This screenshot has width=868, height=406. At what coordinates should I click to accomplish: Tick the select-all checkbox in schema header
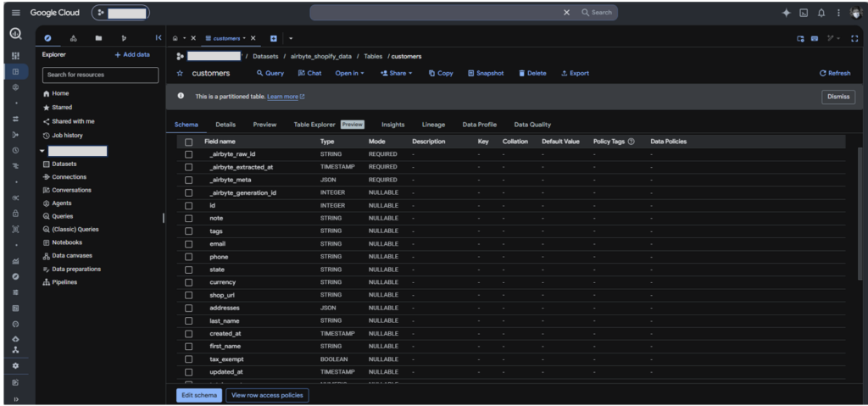189,142
